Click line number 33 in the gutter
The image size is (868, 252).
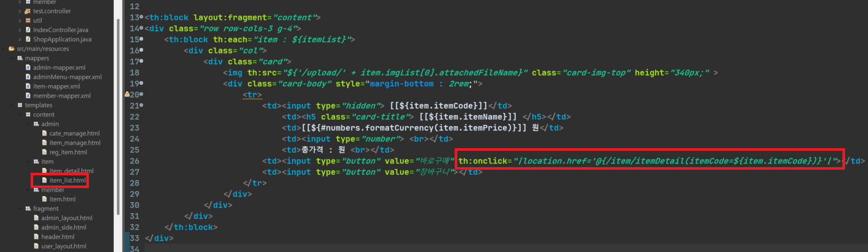pyautogui.click(x=134, y=238)
